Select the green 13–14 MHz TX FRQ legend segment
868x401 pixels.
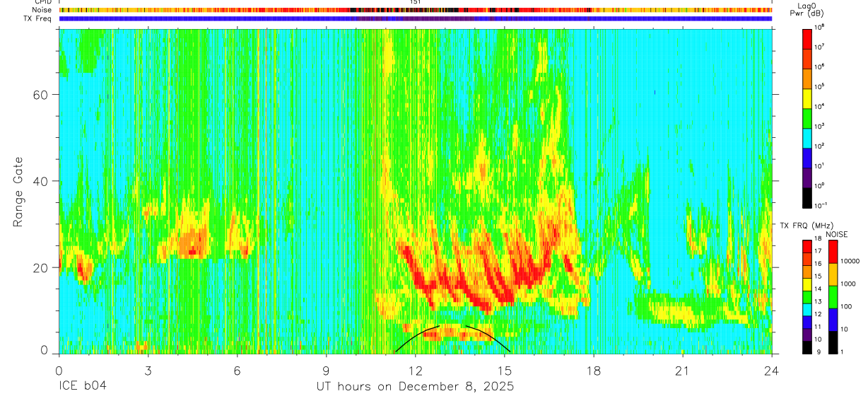click(x=807, y=297)
